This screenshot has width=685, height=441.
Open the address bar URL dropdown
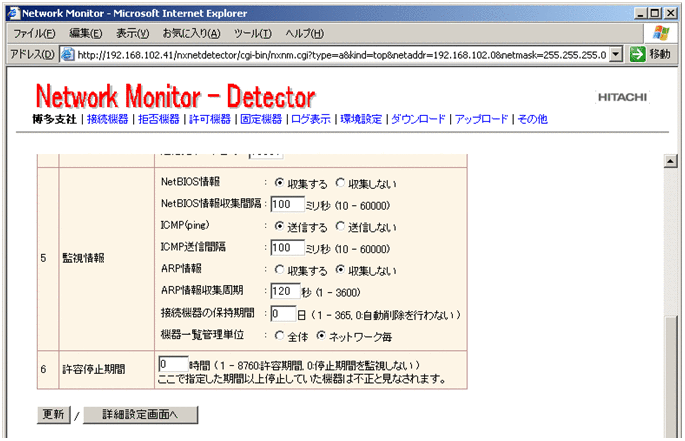616,54
